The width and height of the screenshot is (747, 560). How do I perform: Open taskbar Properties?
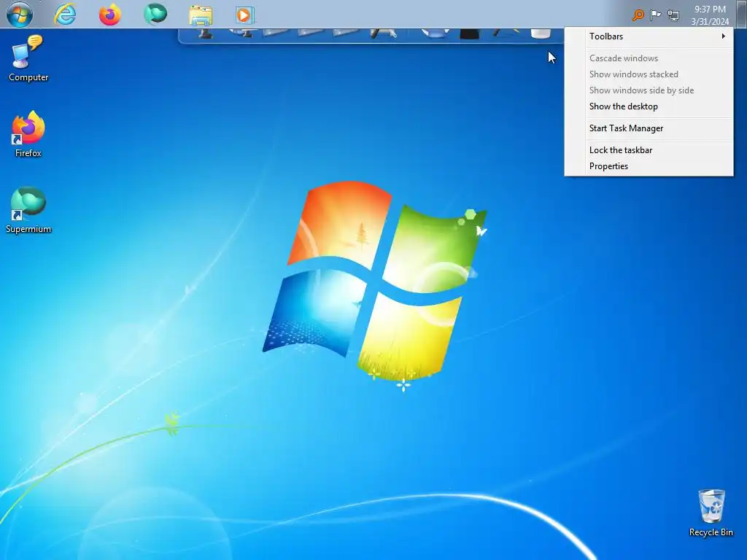click(649, 166)
